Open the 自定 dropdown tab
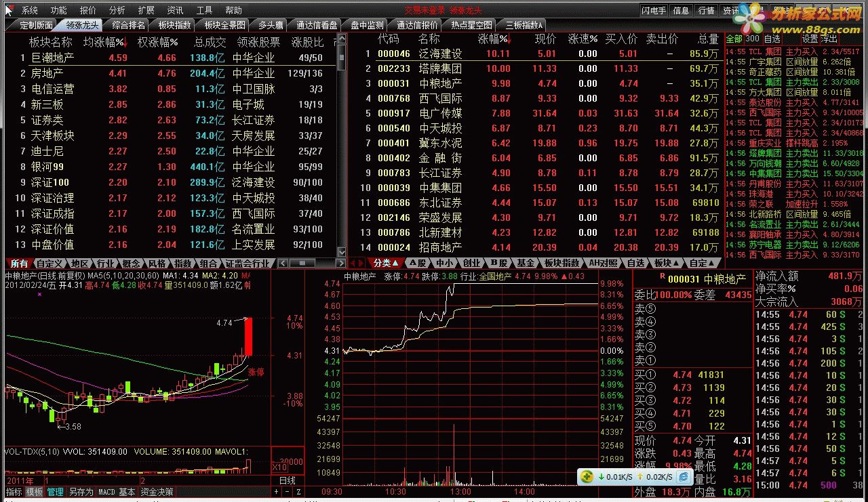Screen dimensions: 868x502 pyautogui.click(x=701, y=263)
